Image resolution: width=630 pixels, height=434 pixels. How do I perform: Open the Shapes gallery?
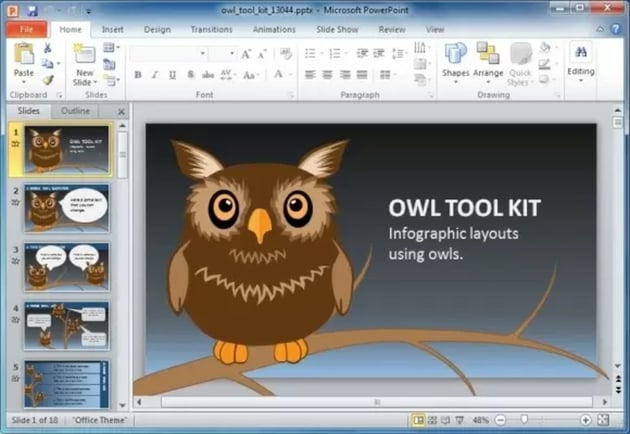(x=456, y=58)
